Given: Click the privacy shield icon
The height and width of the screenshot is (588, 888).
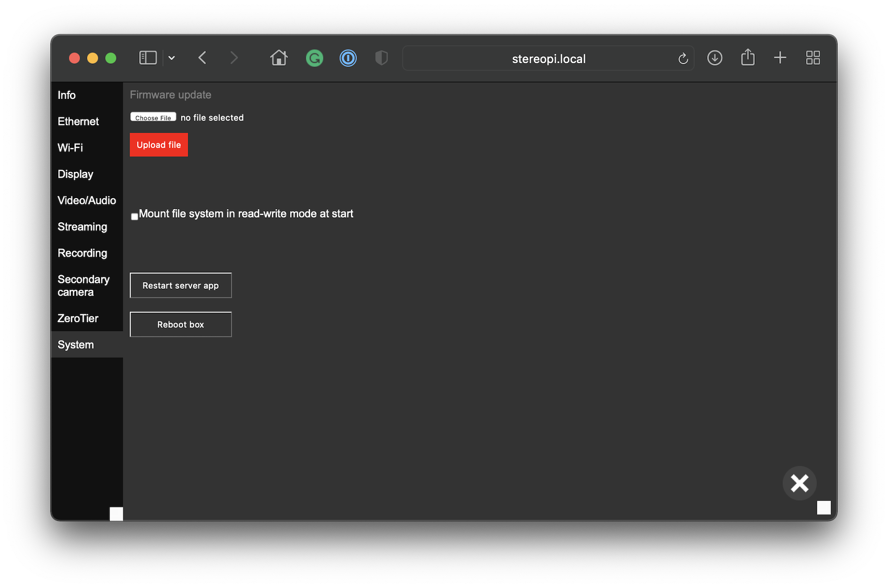Looking at the screenshot, I should coord(381,58).
